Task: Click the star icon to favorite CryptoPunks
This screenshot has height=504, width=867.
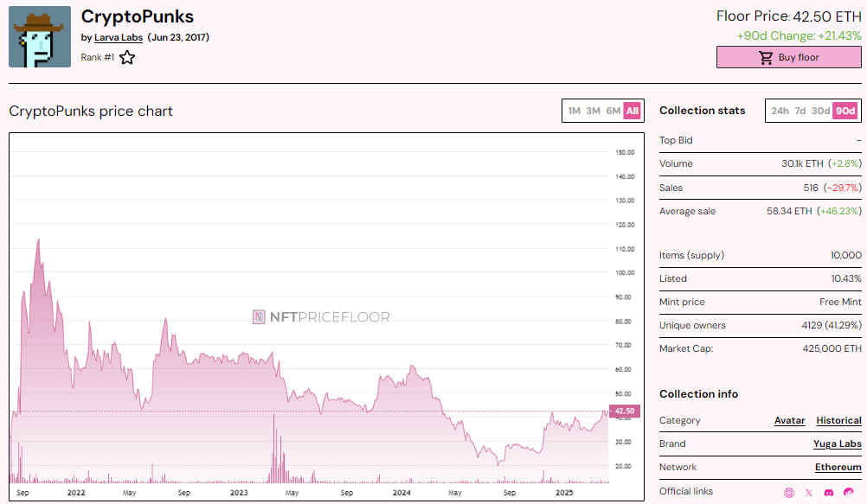Action: tap(127, 58)
